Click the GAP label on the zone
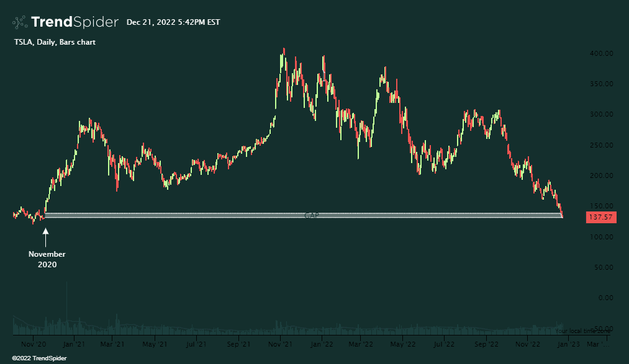The width and height of the screenshot is (629, 364). [x=312, y=215]
